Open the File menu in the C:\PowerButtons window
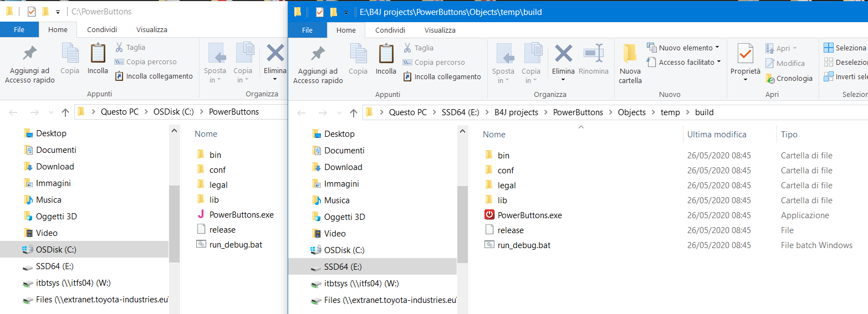The image size is (868, 314). tap(19, 29)
